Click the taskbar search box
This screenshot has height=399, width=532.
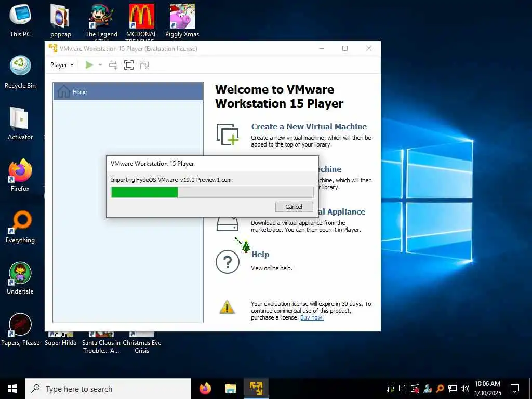point(108,389)
